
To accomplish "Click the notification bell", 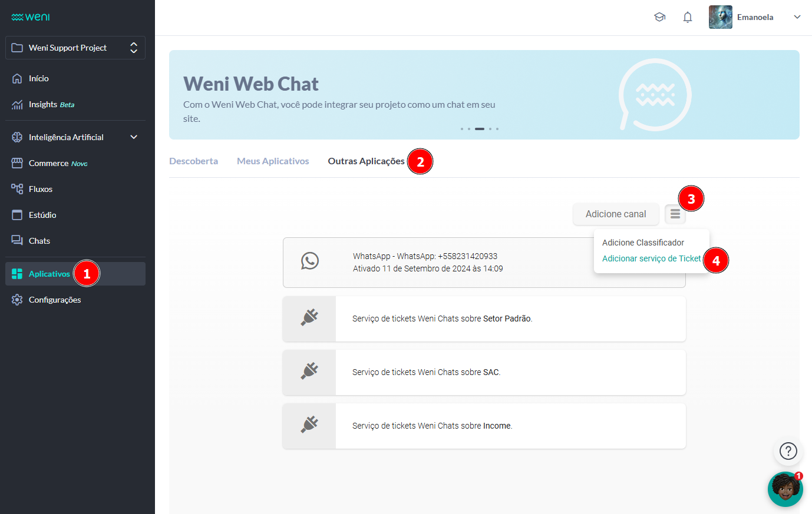I will tap(687, 17).
